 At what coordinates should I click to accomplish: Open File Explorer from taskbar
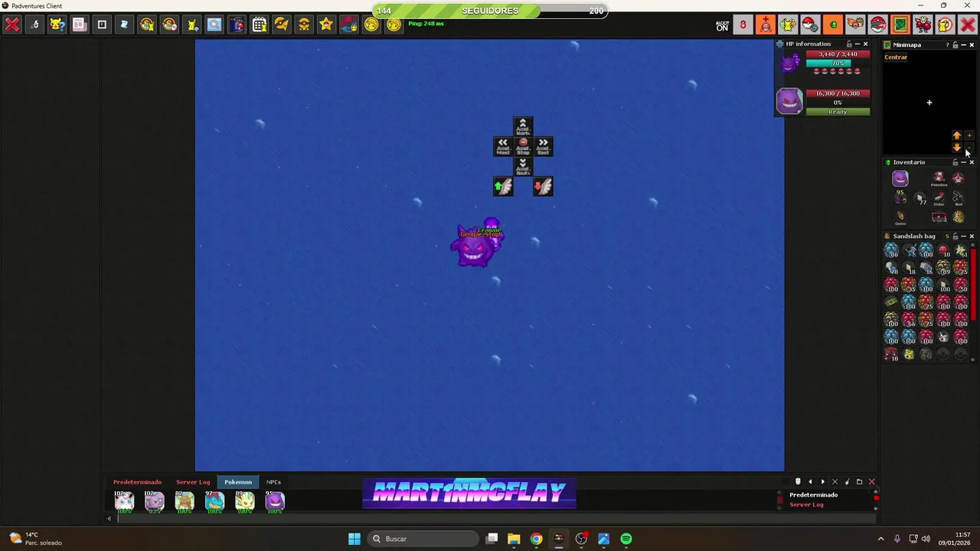pos(514,539)
